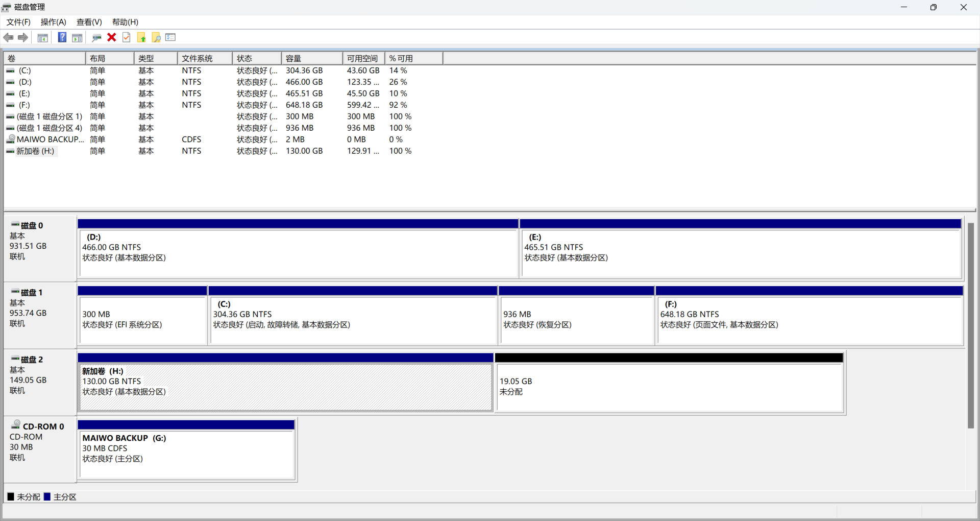Click the blue Help question mark icon
The width and height of the screenshot is (980, 521).
(62, 37)
